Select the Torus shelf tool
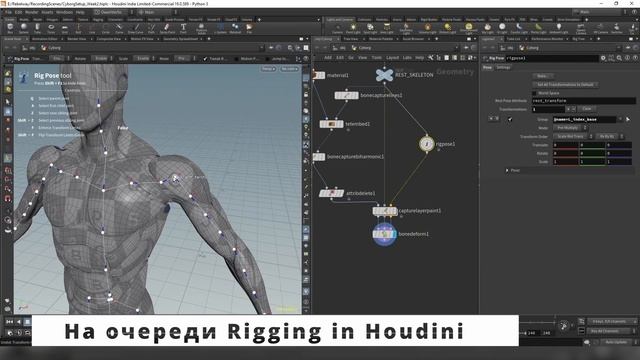Image resolution: width=640 pixels, height=360 pixels. (51, 28)
